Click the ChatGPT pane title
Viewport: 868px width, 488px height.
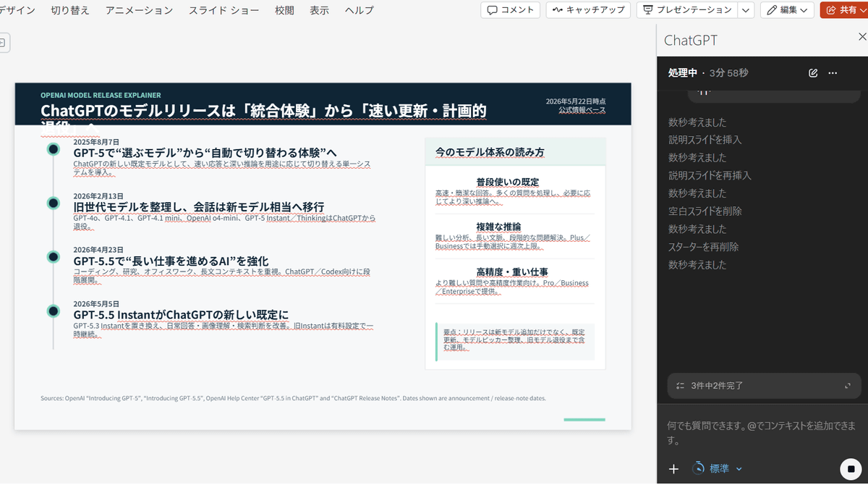click(690, 41)
